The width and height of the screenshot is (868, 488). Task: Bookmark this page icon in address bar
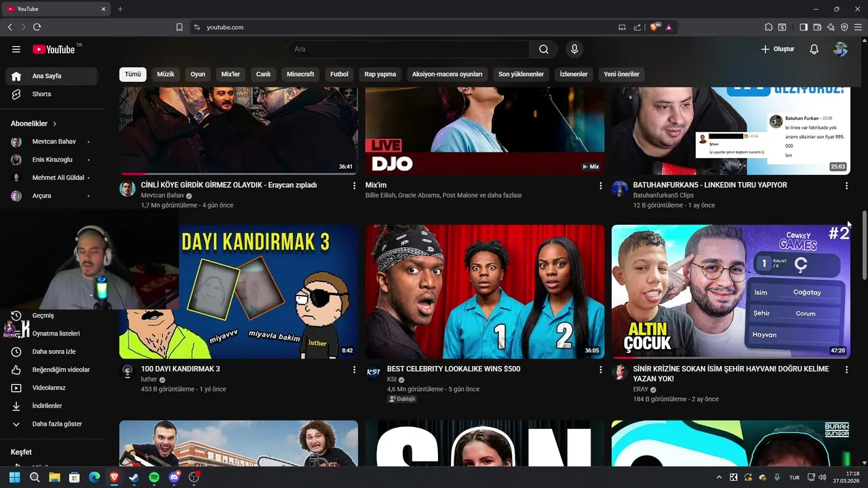(180, 27)
